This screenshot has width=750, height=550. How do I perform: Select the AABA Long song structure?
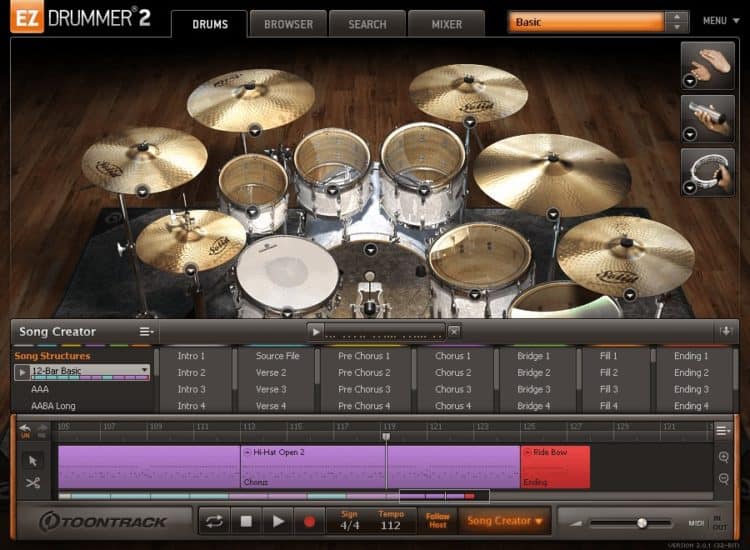[x=53, y=406]
